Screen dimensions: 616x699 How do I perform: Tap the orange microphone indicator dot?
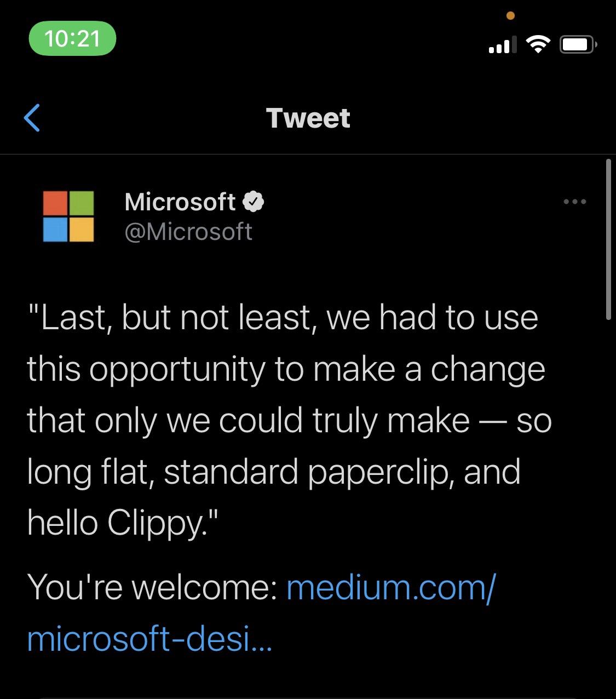tap(510, 16)
